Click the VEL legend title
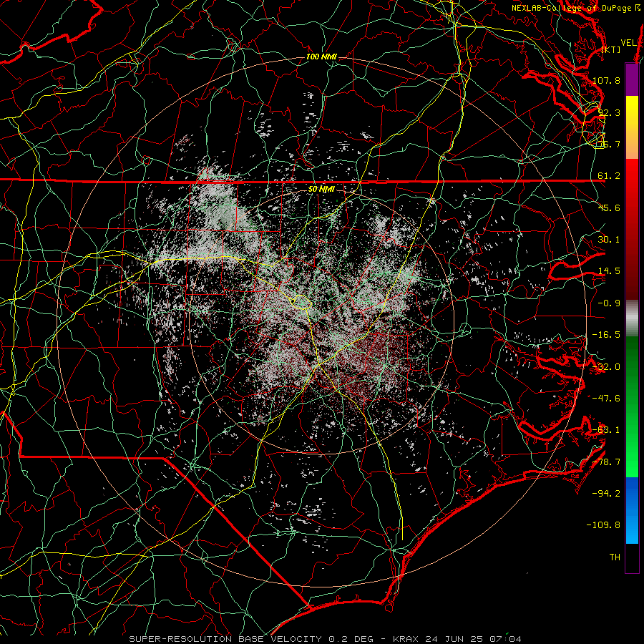Viewport: 644px width, 644px height. coord(628,43)
